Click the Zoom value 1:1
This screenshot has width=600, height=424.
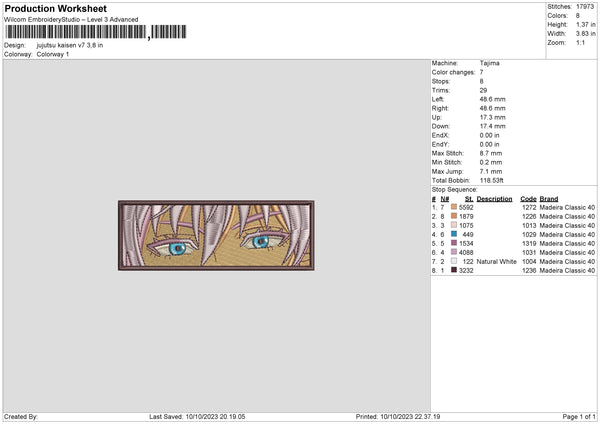tap(580, 42)
